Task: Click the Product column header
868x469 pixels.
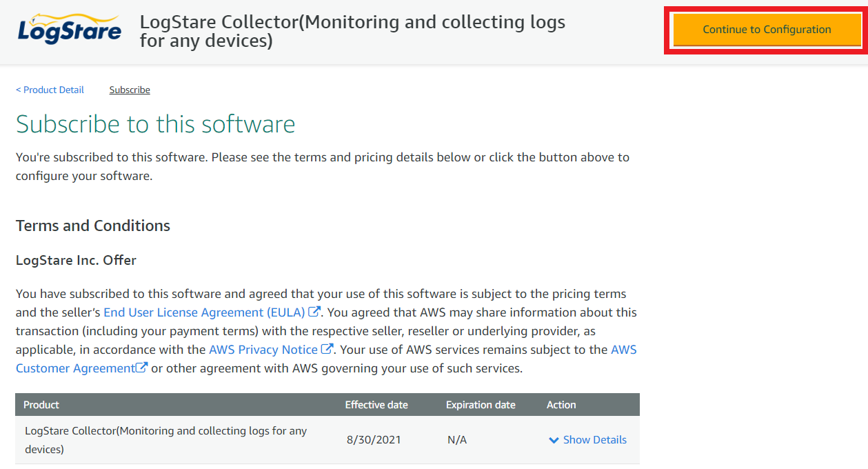Action: [x=41, y=405]
